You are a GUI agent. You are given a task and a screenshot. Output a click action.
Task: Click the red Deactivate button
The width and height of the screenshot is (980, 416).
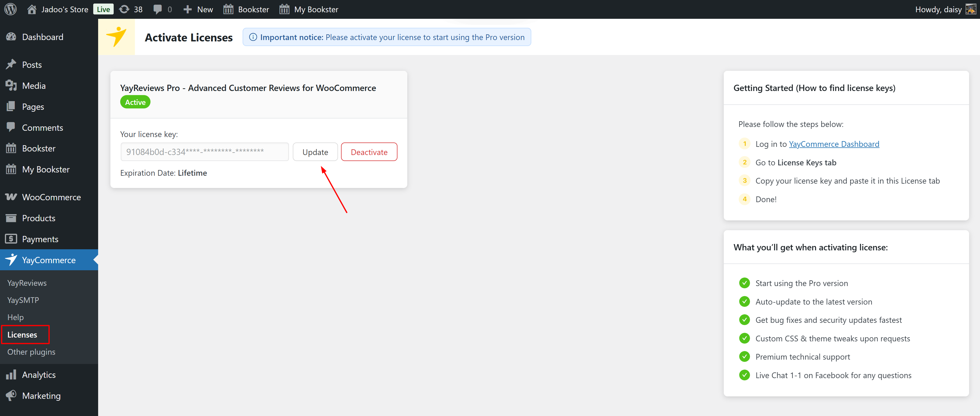pyautogui.click(x=369, y=152)
